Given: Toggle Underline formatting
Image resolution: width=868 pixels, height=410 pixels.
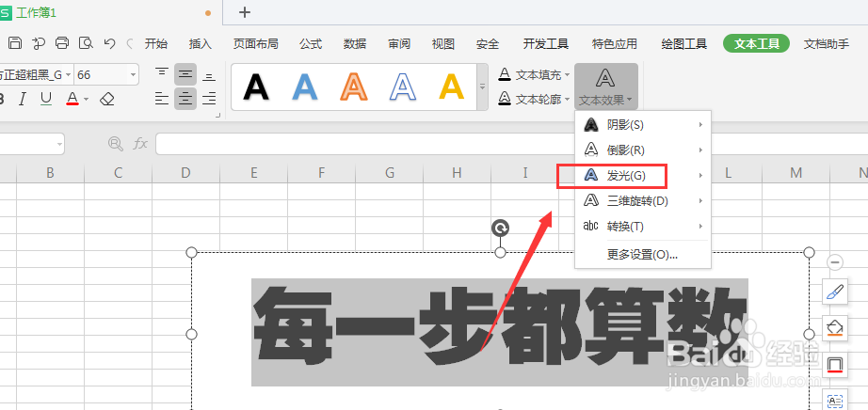Looking at the screenshot, I should click(46, 99).
